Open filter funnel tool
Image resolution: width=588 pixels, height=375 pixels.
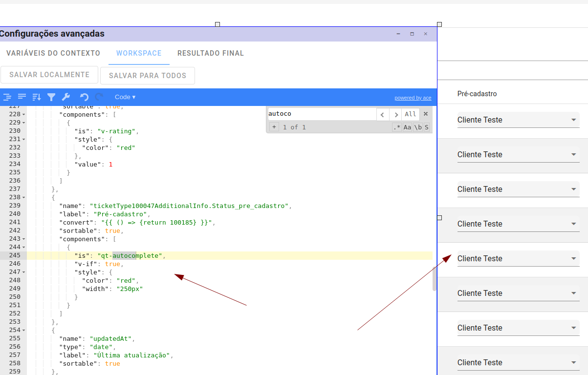click(x=51, y=97)
